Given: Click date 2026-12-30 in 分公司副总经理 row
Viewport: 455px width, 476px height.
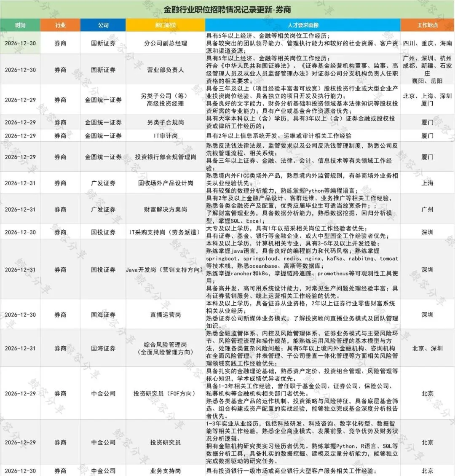Looking at the screenshot, I should [20, 43].
